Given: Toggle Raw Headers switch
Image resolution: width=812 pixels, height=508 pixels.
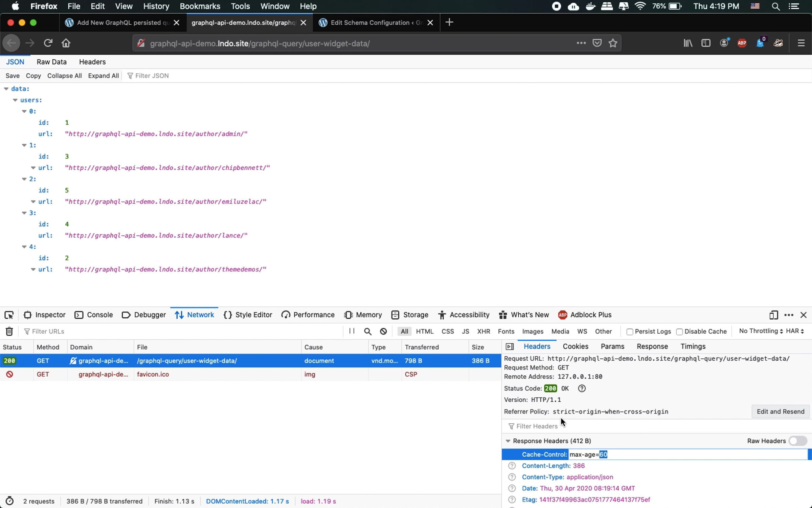Looking at the screenshot, I should click(797, 441).
